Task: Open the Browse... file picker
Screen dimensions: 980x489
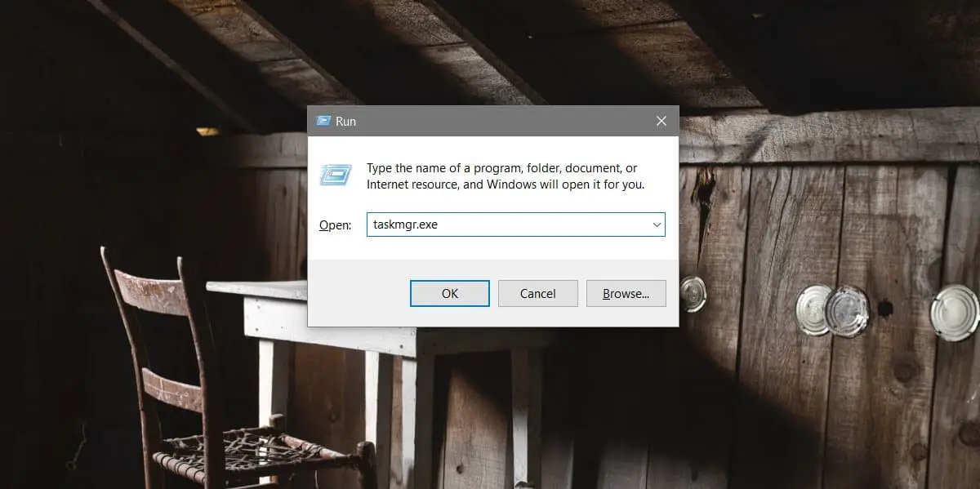Action: coord(626,294)
